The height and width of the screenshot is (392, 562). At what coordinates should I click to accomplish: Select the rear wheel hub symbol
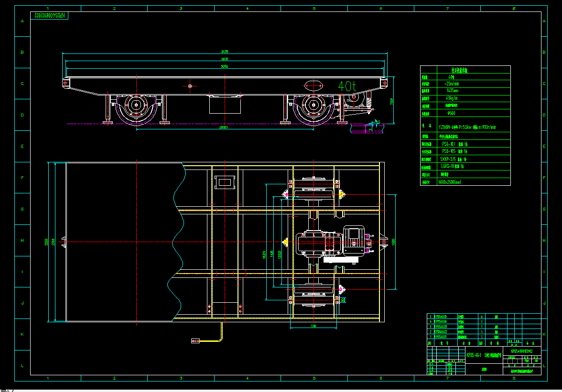[313, 106]
